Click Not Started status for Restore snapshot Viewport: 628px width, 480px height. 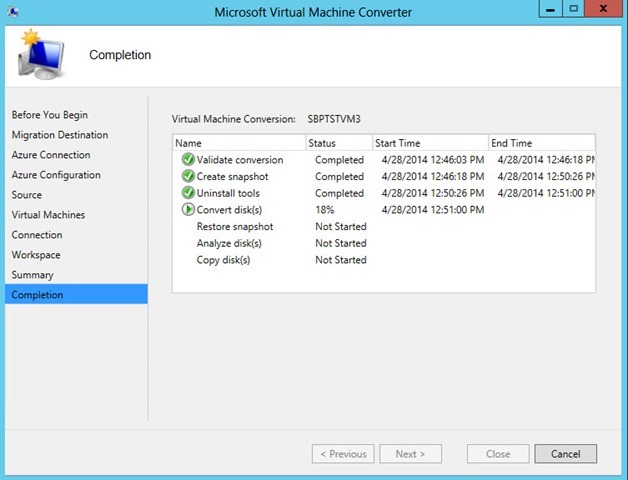pyautogui.click(x=341, y=226)
